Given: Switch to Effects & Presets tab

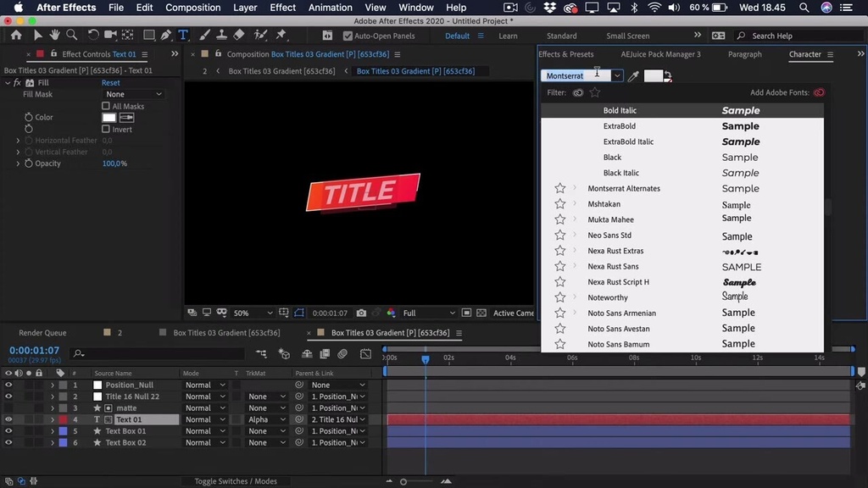Looking at the screenshot, I should pos(565,54).
